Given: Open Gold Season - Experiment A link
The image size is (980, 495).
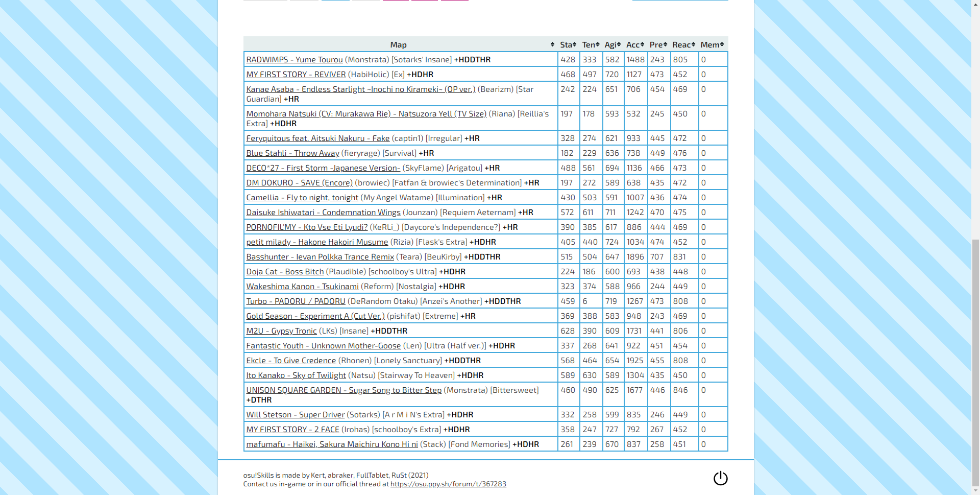Looking at the screenshot, I should pyautogui.click(x=315, y=316).
